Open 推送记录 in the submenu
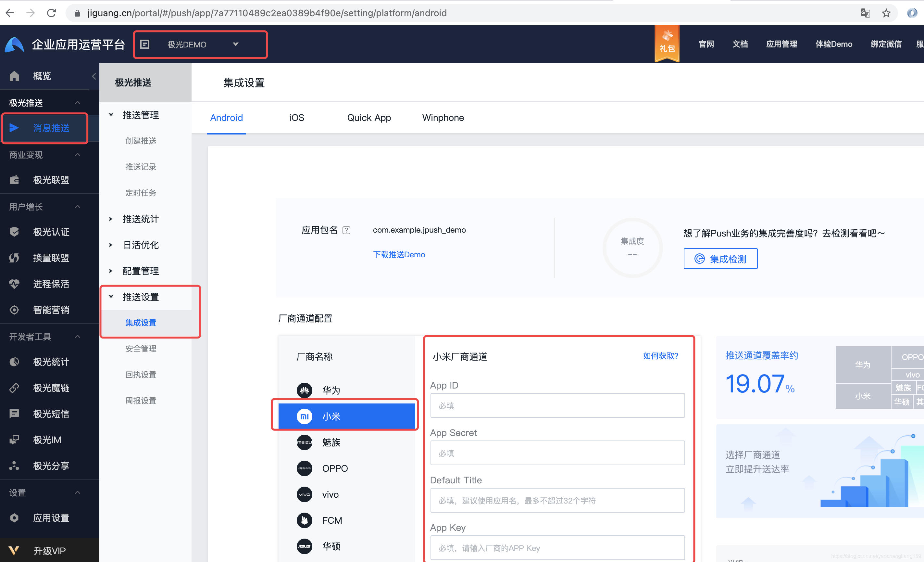This screenshot has height=562, width=924. [x=141, y=167]
